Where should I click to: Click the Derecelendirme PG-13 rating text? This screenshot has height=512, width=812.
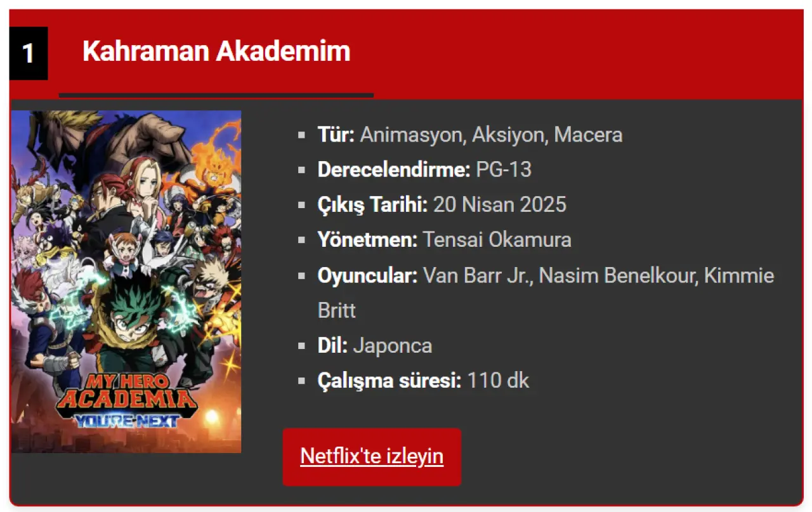click(424, 169)
